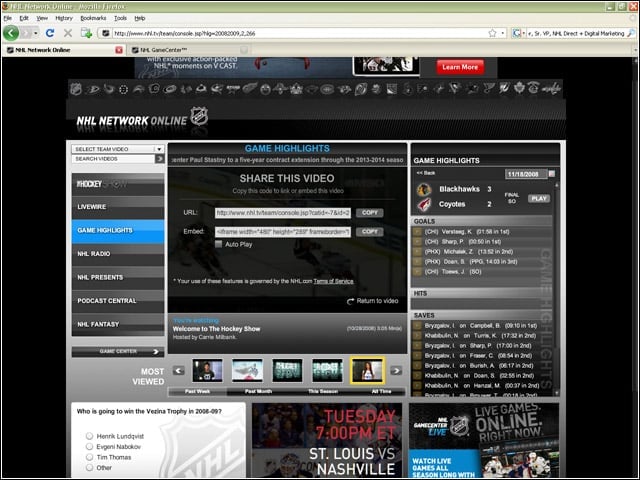The height and width of the screenshot is (480, 640).
Task: Select the Calgary Flames team logo
Action: (154, 89)
